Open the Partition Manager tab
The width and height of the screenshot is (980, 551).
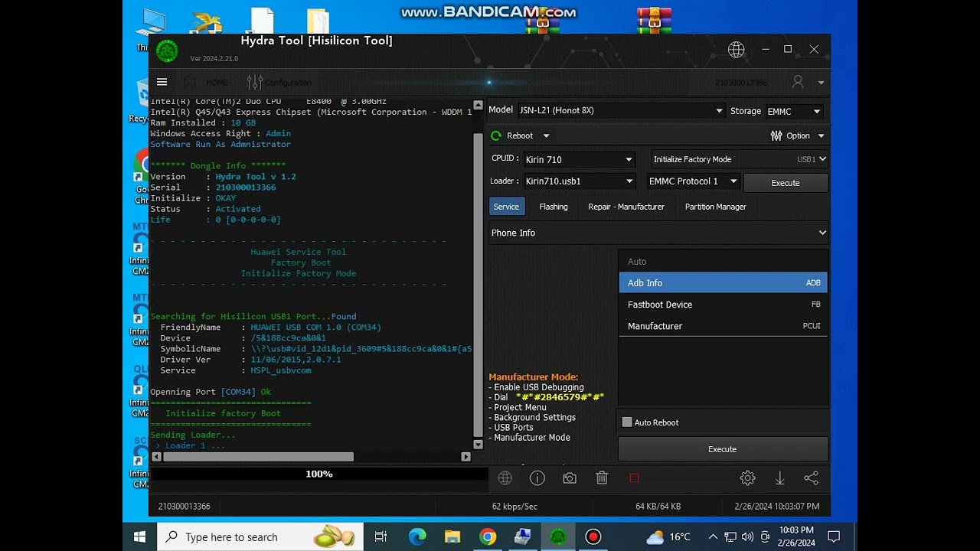(x=715, y=207)
